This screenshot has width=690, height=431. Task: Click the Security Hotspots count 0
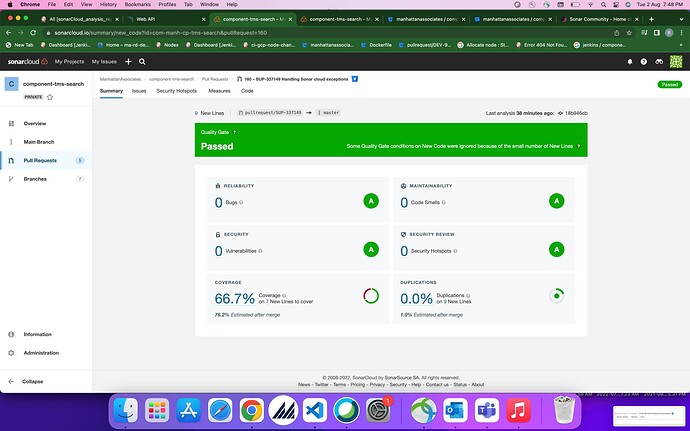tap(404, 250)
